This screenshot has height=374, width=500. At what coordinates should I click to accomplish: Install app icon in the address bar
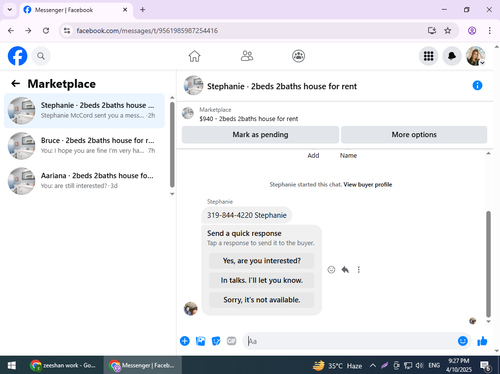coord(432,31)
